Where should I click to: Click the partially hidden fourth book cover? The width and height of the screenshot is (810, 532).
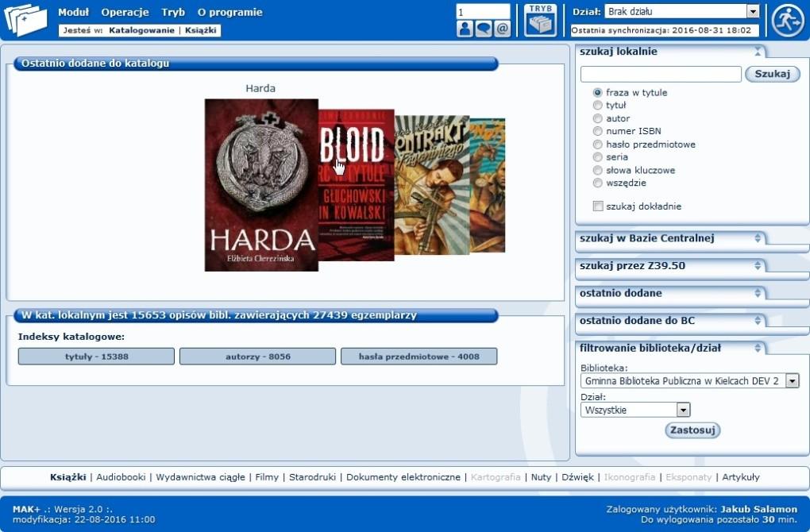tap(488, 185)
